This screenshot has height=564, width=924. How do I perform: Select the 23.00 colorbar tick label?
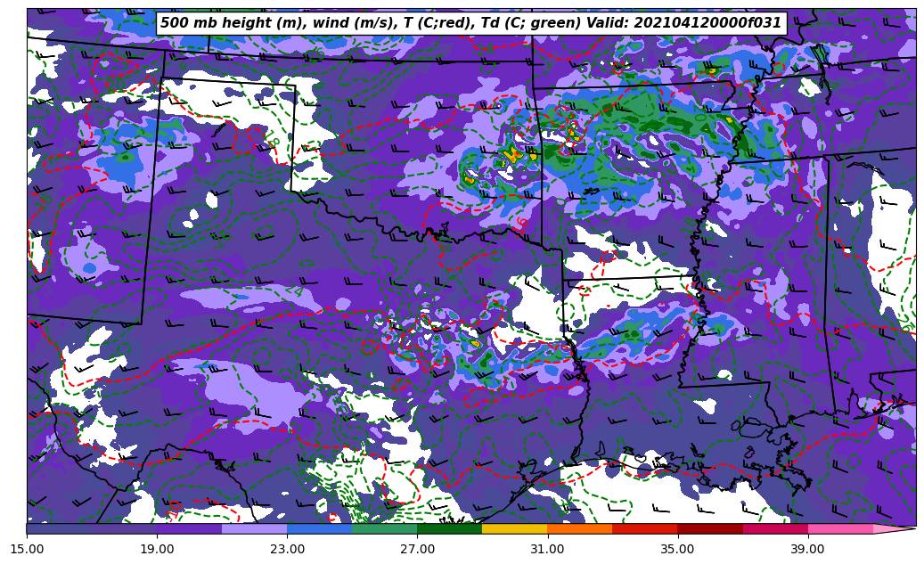click(287, 549)
